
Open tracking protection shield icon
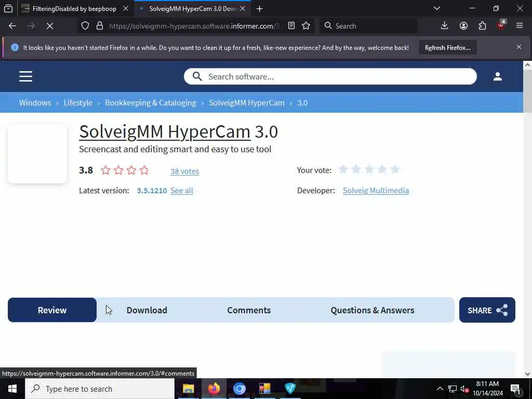point(85,26)
